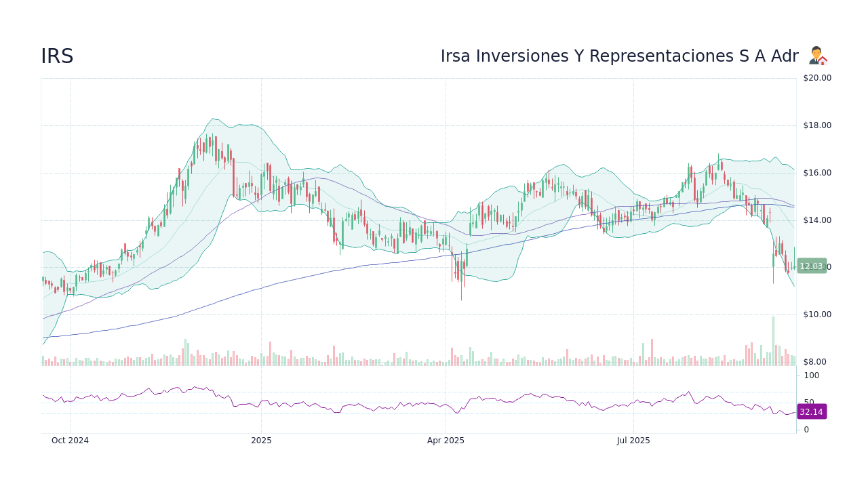Click the $10.00 price axis label

coord(817,314)
